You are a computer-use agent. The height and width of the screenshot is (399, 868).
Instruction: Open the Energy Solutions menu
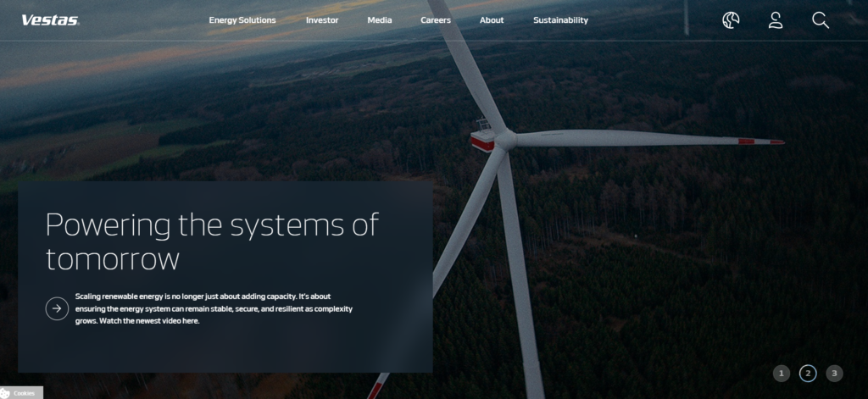242,20
